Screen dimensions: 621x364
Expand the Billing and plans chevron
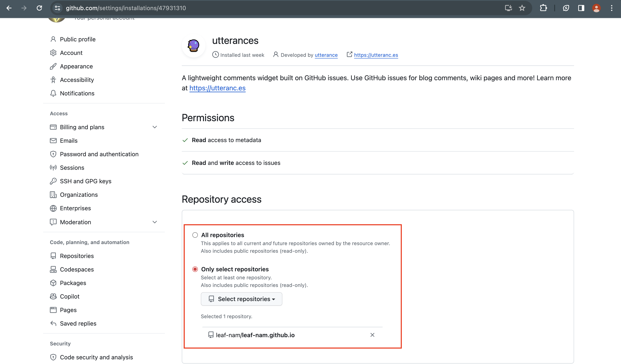tap(155, 127)
